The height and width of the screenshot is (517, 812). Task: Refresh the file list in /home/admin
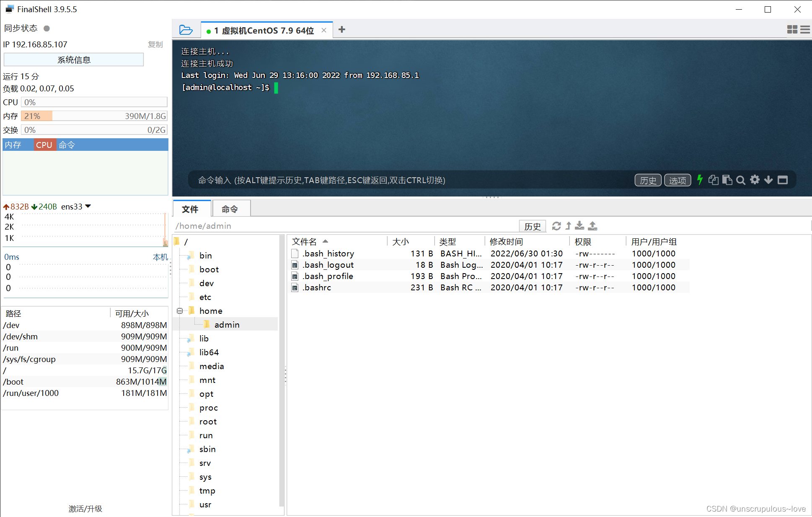[556, 226]
